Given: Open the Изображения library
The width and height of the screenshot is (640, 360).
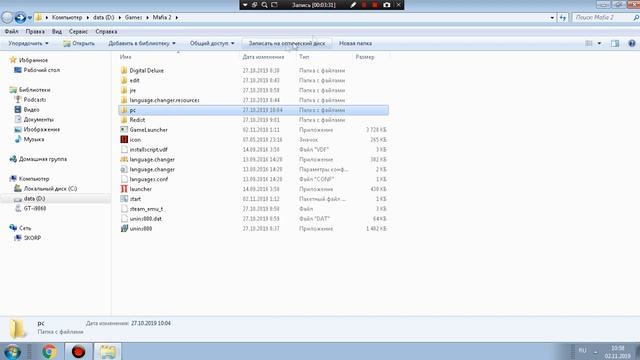Looking at the screenshot, I should (37, 129).
